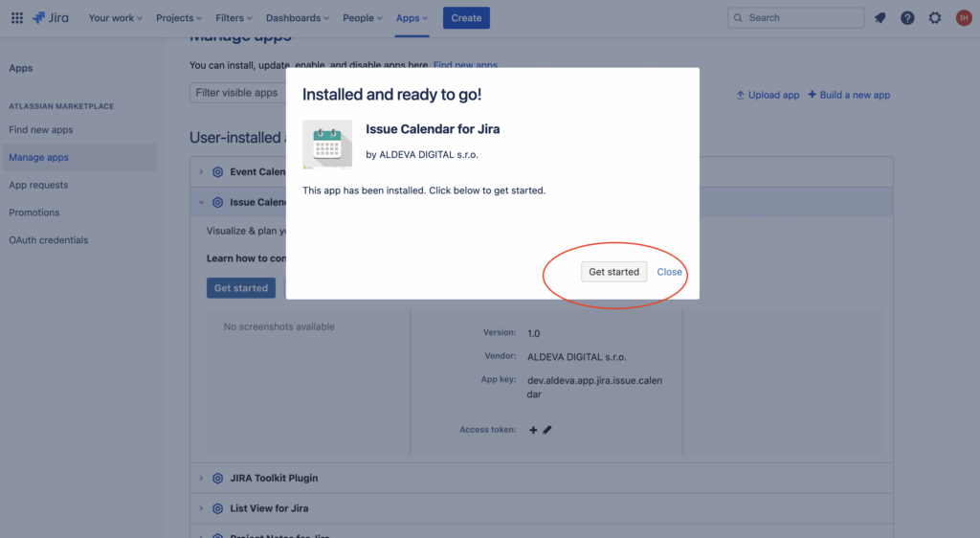980x538 pixels.
Task: Click the blue Get started button behind dialog
Action: [241, 288]
